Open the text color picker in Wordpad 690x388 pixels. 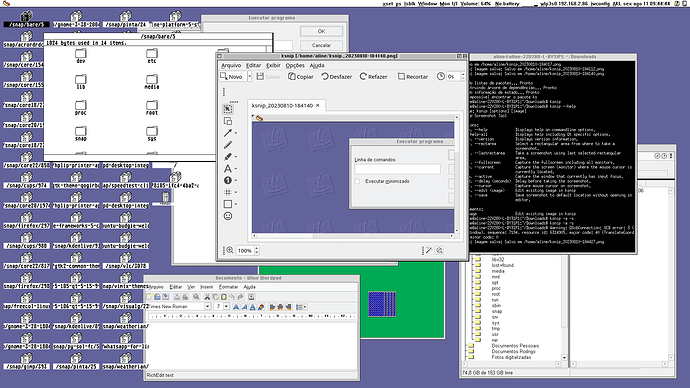[261, 307]
